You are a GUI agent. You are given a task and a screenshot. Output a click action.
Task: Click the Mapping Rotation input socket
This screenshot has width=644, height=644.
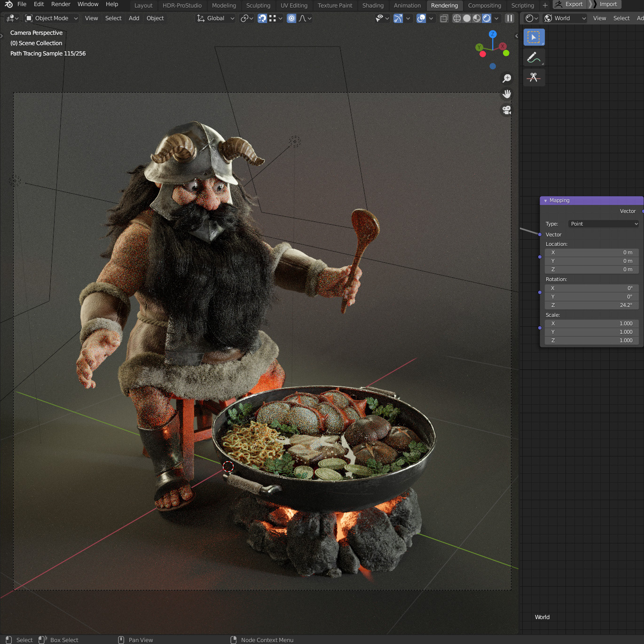coord(540,292)
